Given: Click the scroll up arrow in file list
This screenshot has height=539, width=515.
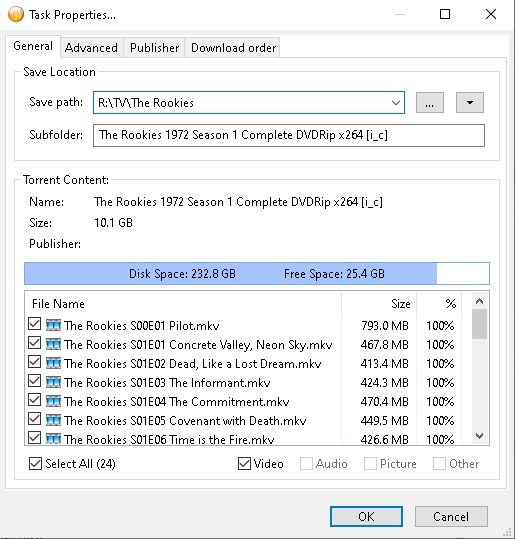Looking at the screenshot, I should coord(480,301).
